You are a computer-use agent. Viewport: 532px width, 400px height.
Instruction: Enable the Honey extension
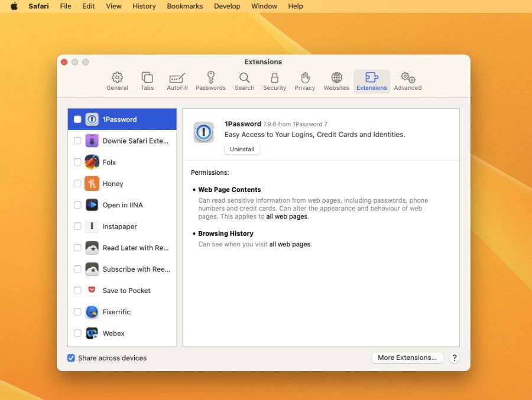(x=77, y=184)
